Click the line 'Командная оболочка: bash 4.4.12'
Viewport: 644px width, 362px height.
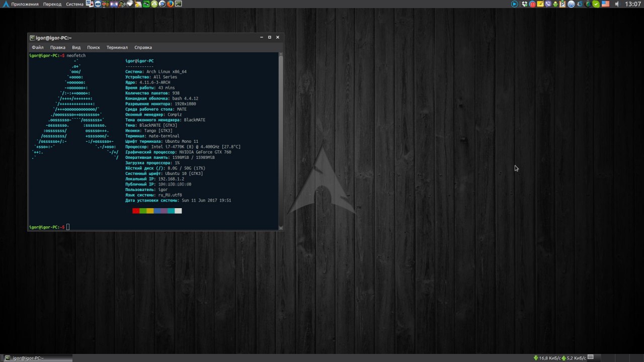(x=162, y=99)
